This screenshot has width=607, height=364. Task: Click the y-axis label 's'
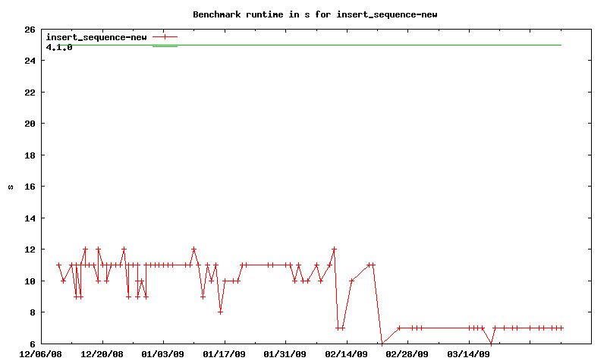coord(10,187)
